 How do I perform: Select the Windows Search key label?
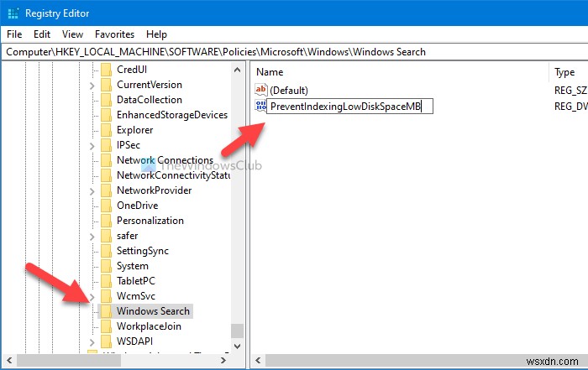[x=153, y=311]
